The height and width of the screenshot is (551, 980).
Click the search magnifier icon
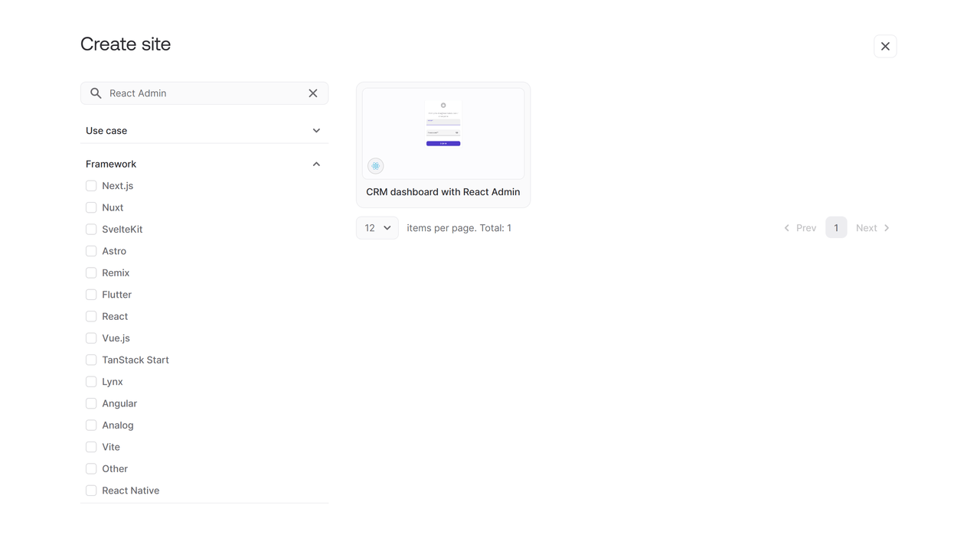(x=96, y=93)
